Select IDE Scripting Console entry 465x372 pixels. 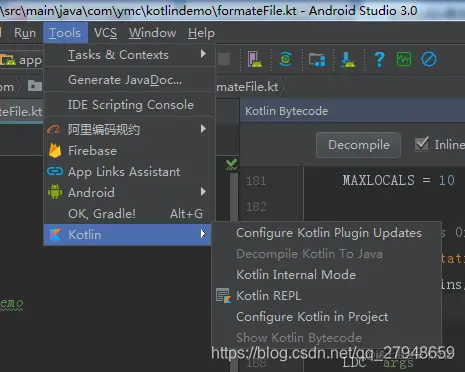[129, 105]
